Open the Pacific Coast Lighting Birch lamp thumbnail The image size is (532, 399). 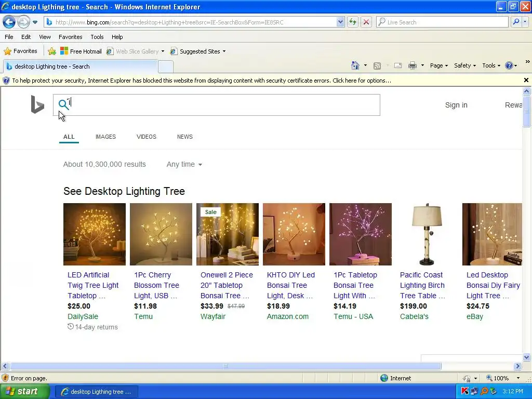tap(427, 234)
